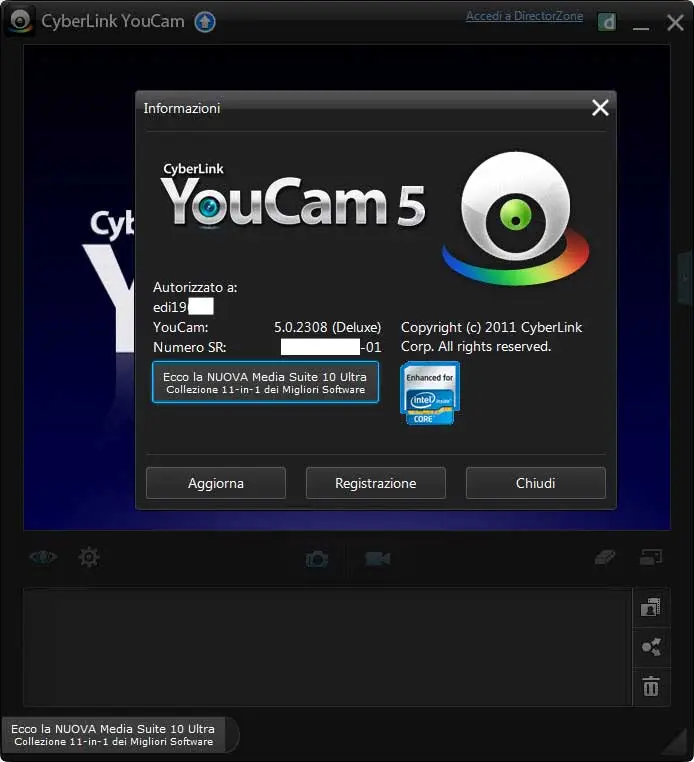Close the CyberLink YouCam window

(x=675, y=22)
